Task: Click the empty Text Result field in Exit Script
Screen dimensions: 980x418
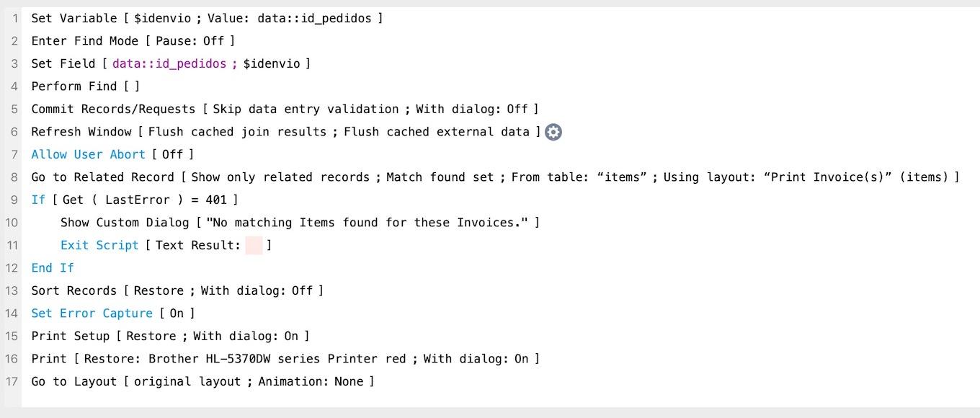Action: pos(254,245)
